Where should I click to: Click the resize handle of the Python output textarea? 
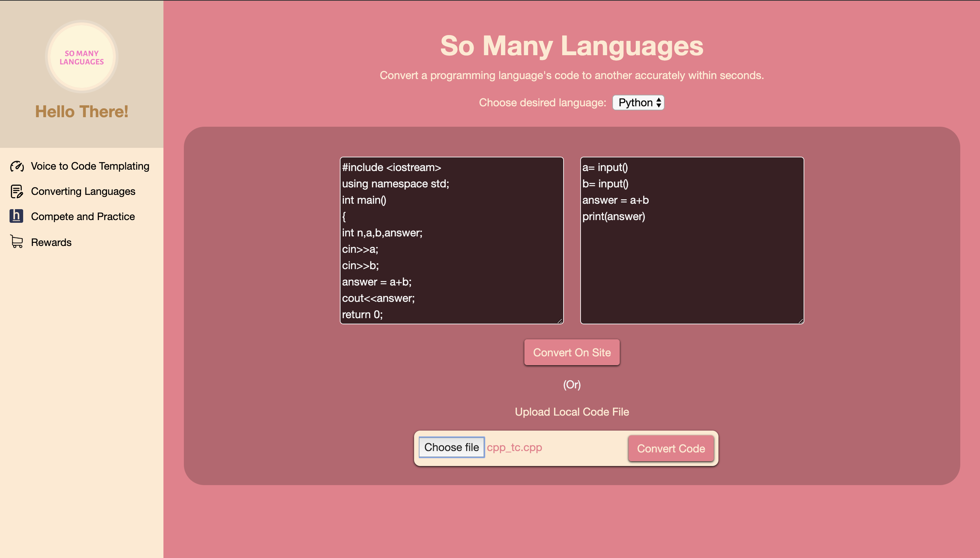[801, 321]
